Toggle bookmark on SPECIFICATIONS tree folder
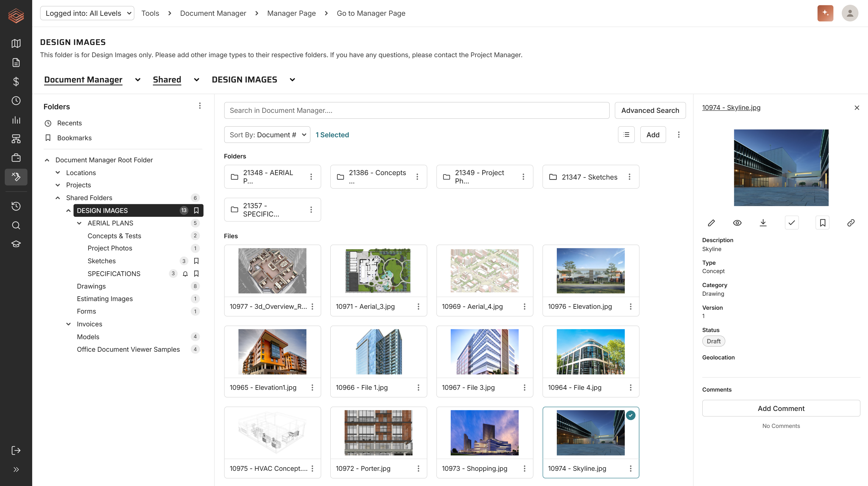868x486 pixels. tap(196, 274)
